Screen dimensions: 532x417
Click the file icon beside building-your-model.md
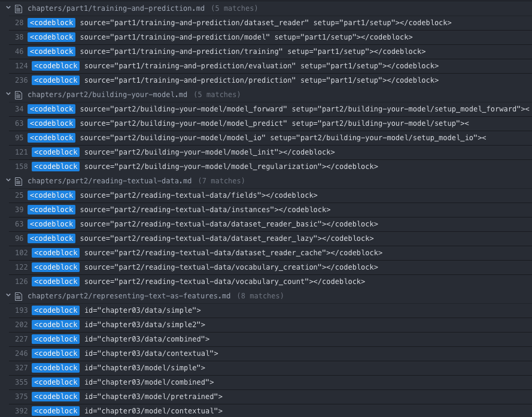point(20,95)
